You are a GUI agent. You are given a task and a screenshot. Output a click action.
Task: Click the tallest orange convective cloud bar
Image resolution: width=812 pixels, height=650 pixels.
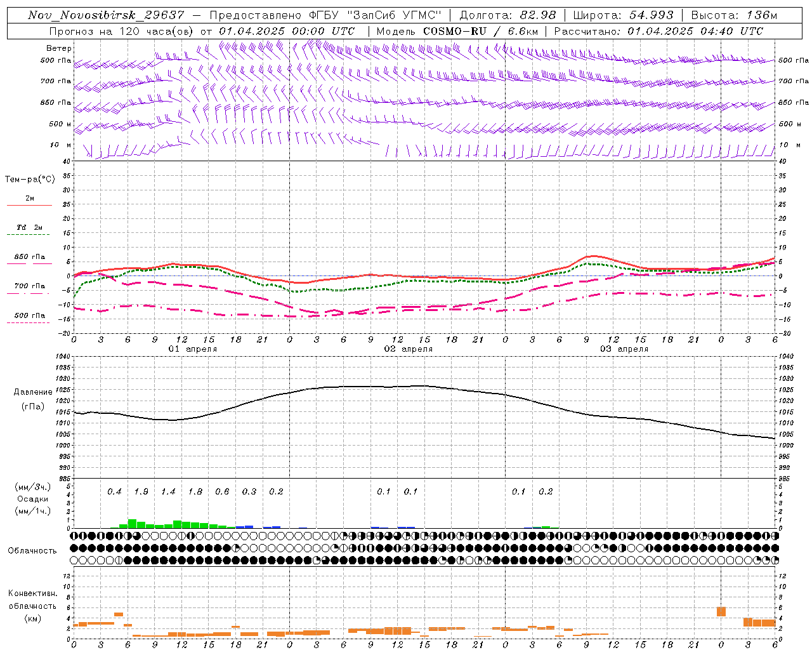point(721,612)
